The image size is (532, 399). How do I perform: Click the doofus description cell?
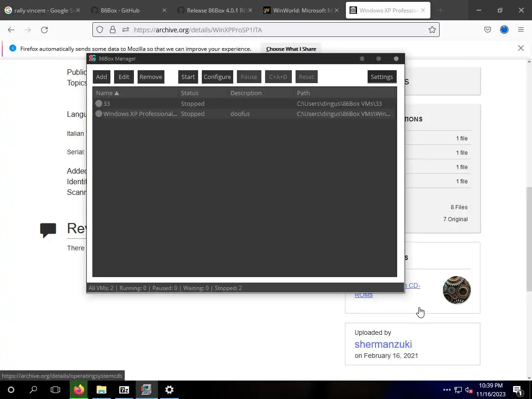pos(240,114)
